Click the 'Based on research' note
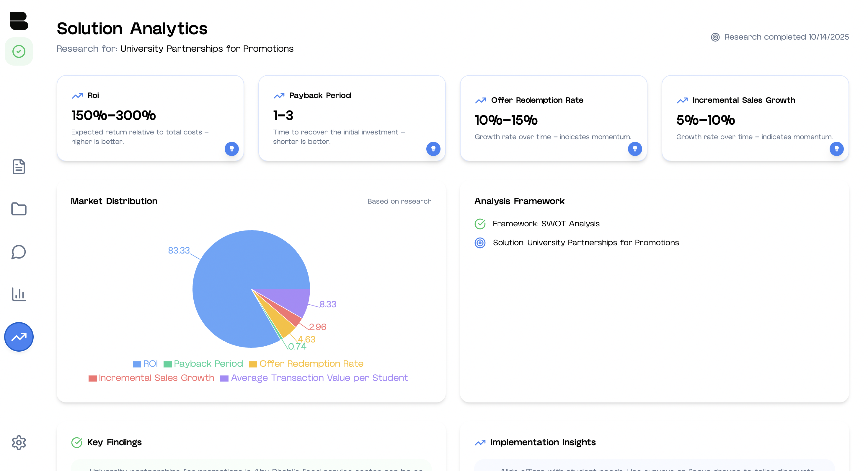Screen dimensions: 868x471 (400, 201)
